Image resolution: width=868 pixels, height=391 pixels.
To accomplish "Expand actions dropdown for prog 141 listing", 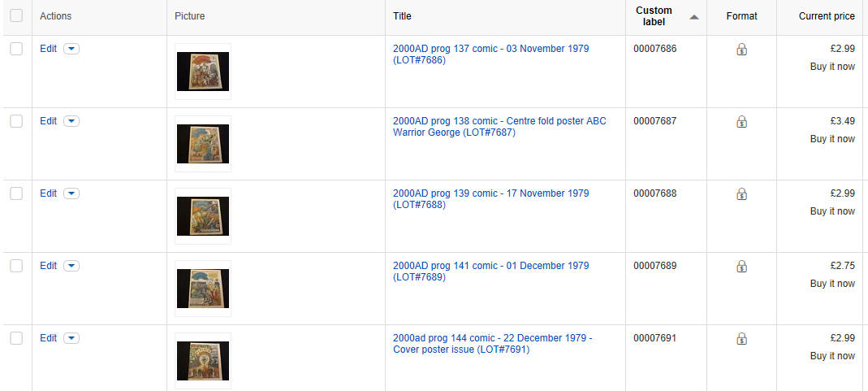I will pos(71,266).
